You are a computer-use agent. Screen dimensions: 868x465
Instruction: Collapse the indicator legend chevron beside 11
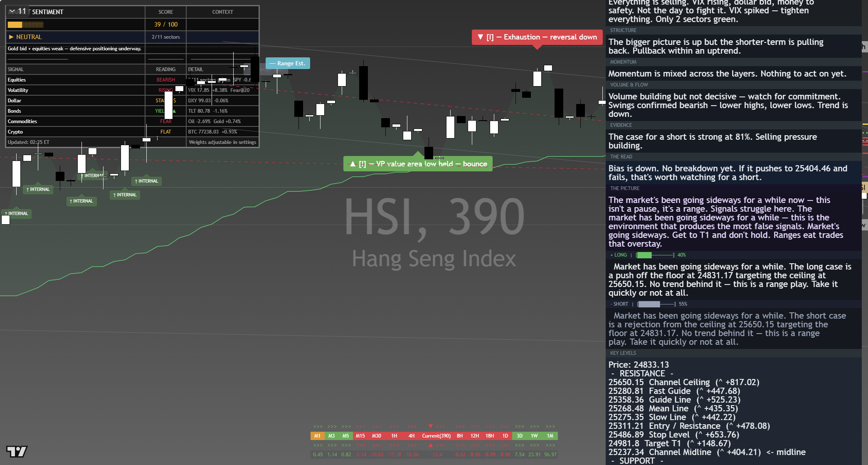pyautogui.click(x=12, y=11)
